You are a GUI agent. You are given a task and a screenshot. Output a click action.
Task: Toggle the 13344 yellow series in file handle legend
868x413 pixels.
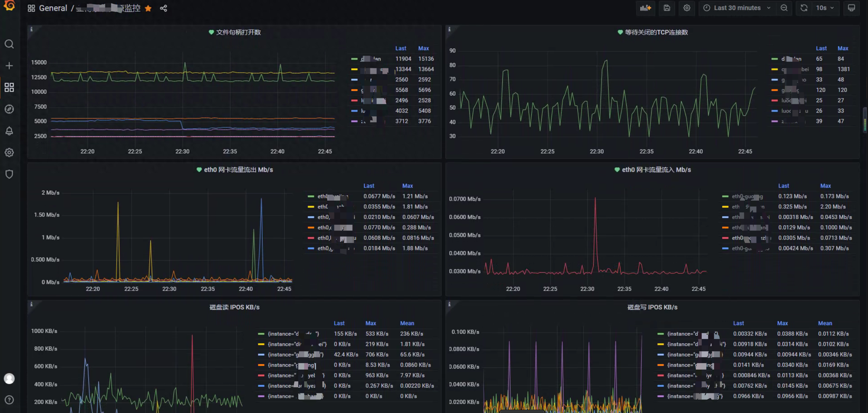pos(374,69)
